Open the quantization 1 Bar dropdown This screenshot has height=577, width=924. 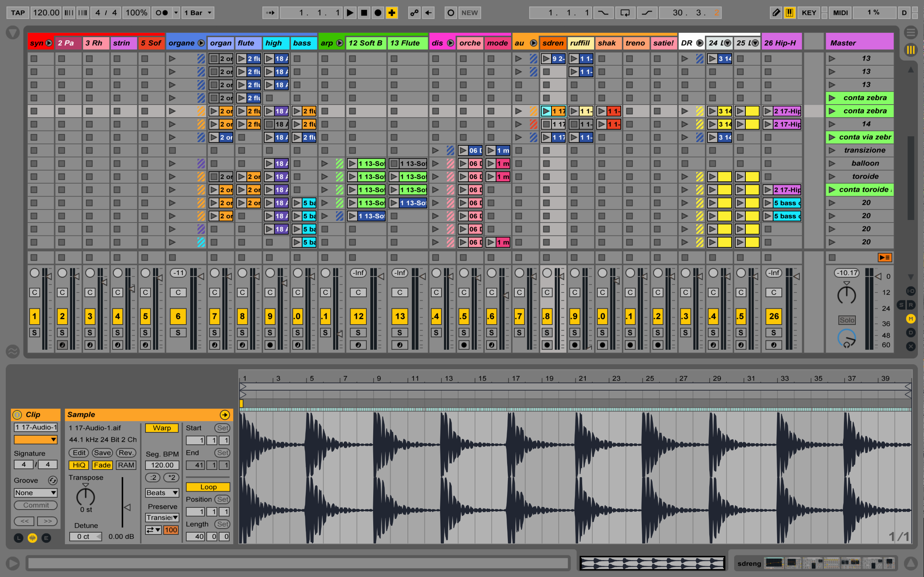click(198, 13)
